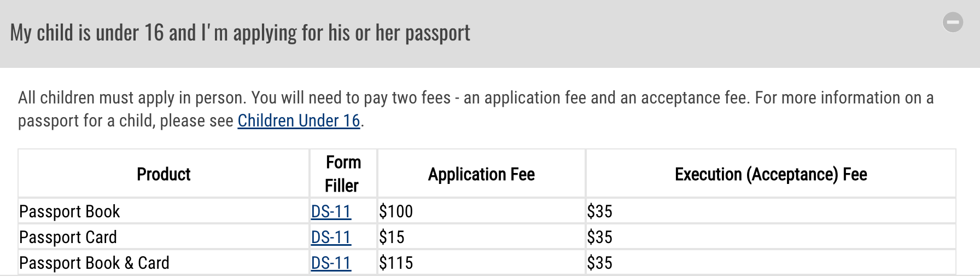The width and height of the screenshot is (980, 277).
Task: Open DS-11 form for Passport Card
Action: [331, 237]
